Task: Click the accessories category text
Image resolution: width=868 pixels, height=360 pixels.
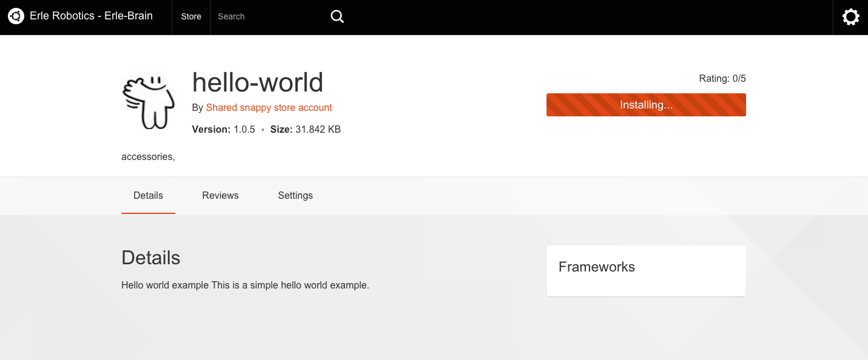Action: point(147,157)
